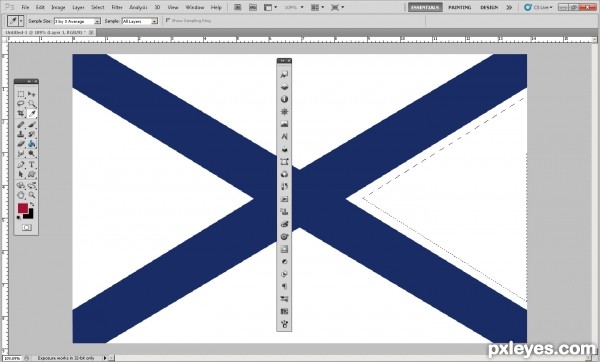Viewport: 600px width, 362px height.
Task: Open the Edit menu
Action: pos(40,7)
